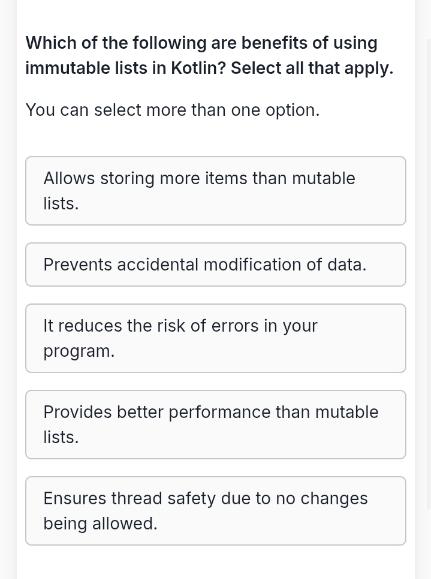
Task: Mark the answer about accidental data modification
Action: coord(215,264)
